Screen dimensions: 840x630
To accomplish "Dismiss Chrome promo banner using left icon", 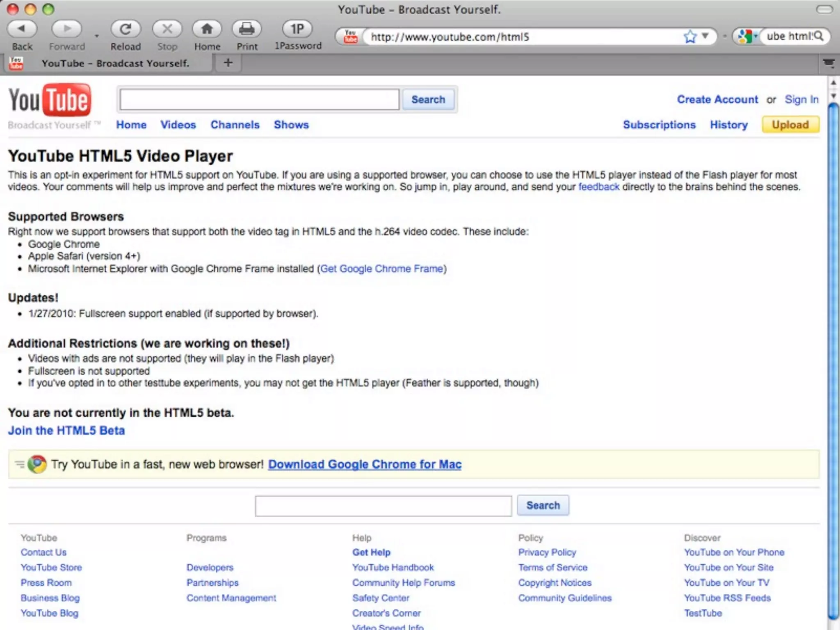I will 19,464.
